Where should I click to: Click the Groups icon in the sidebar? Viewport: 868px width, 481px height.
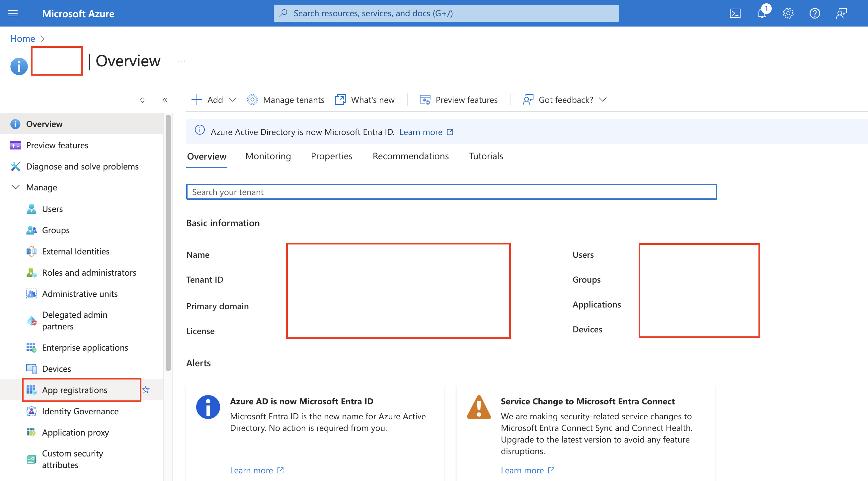[x=31, y=231]
